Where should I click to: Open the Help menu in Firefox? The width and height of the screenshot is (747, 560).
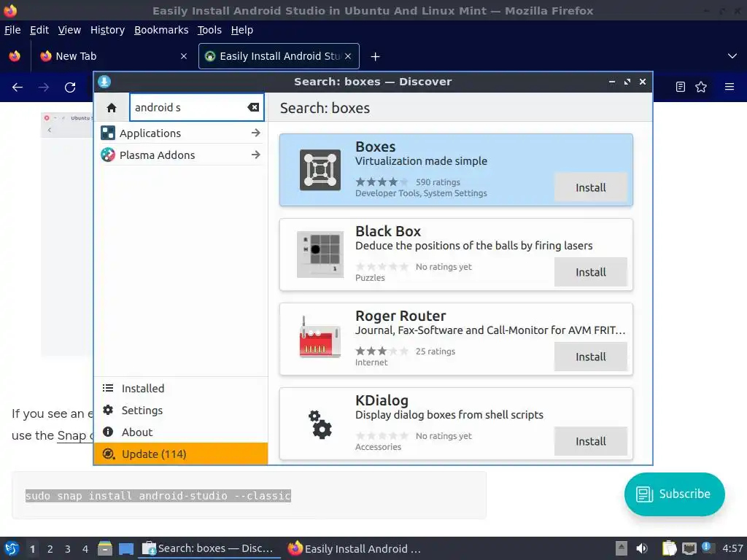(x=242, y=30)
